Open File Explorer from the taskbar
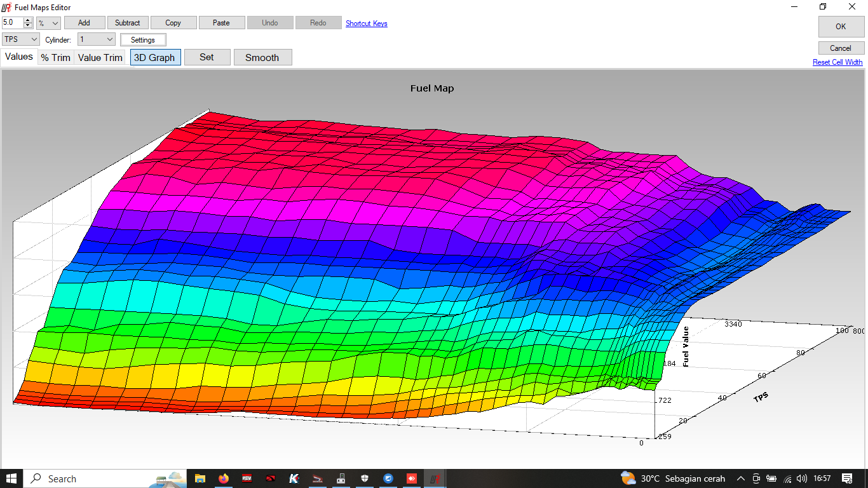This screenshot has height=488, width=868. (x=200, y=478)
